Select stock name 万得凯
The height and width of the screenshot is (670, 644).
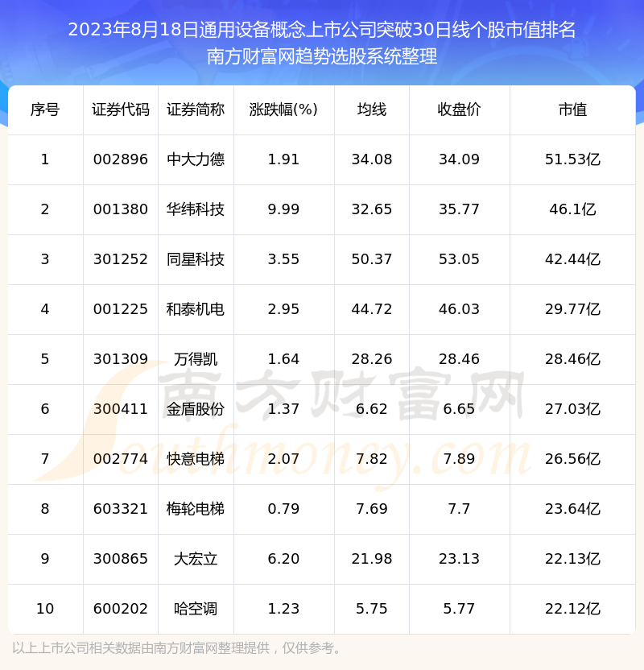pyautogui.click(x=196, y=359)
